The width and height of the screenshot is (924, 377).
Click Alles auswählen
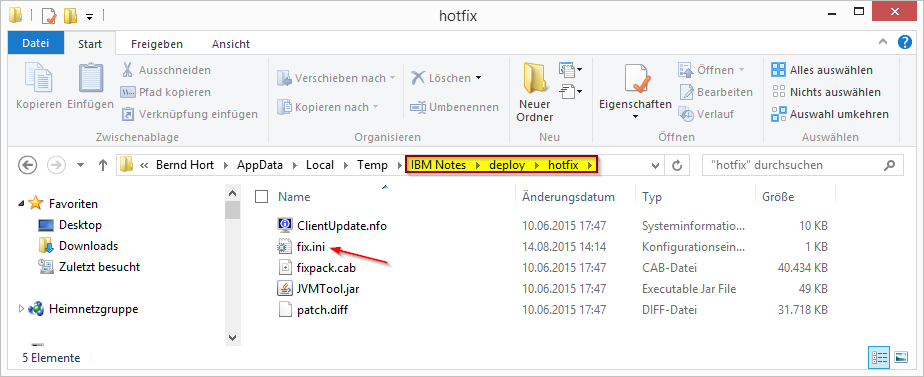click(x=822, y=70)
